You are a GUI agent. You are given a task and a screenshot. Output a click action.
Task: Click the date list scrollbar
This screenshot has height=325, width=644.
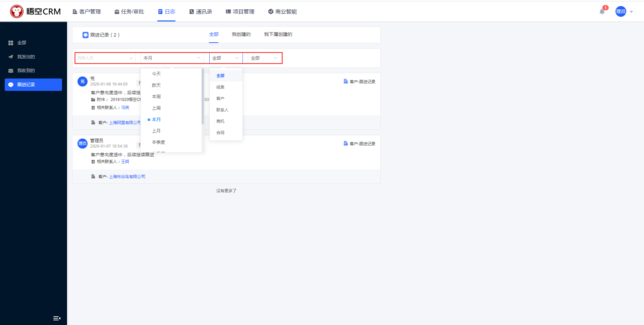pos(203,97)
